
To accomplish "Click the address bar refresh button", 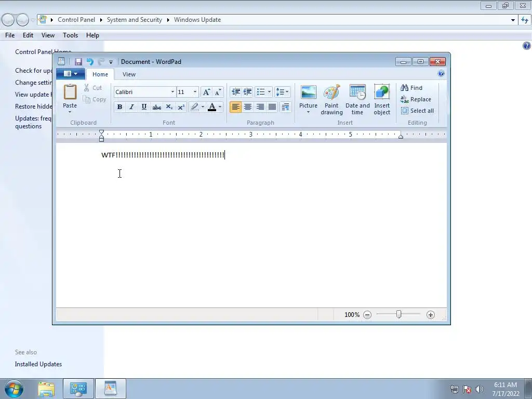I will (525, 20).
